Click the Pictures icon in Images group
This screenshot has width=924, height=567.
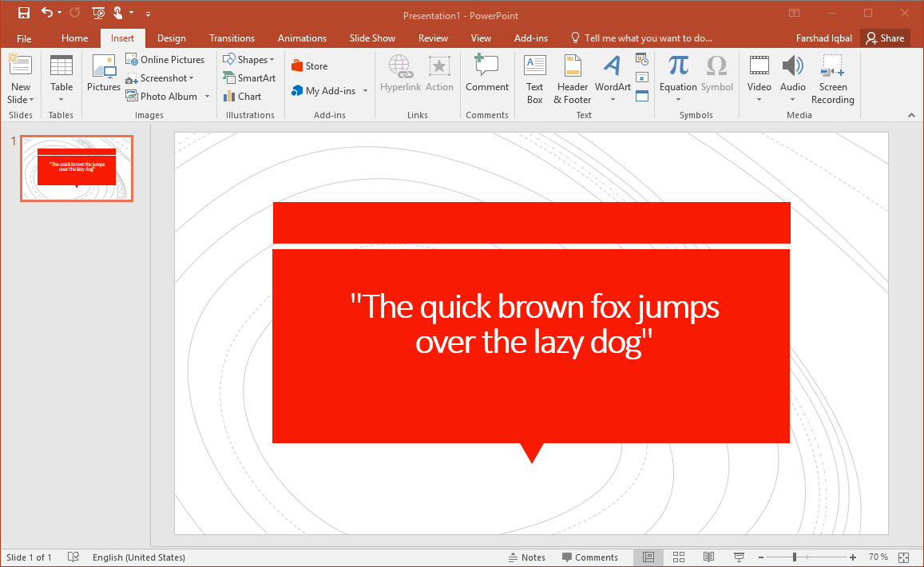point(103,73)
